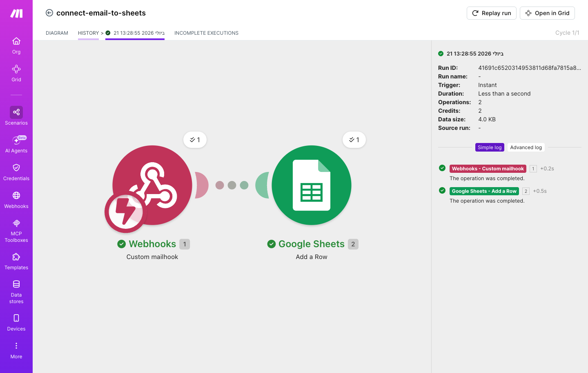Click '+0.2s' timing of Webhooks entry

pos(547,169)
